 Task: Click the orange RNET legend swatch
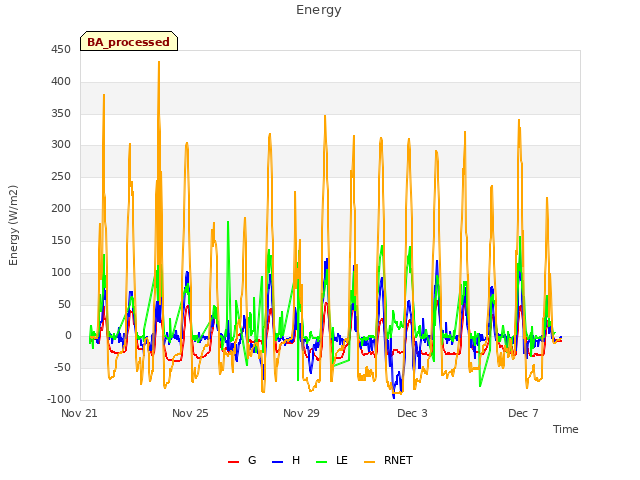click(x=369, y=462)
